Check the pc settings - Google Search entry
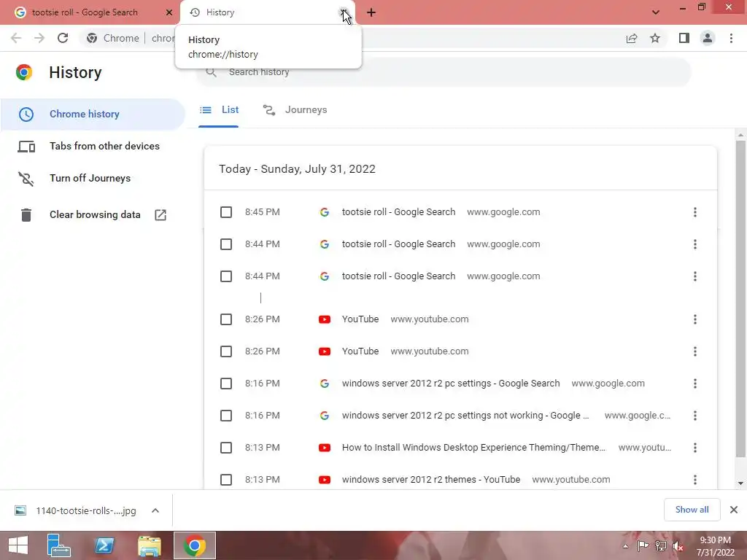Screen dimensions: 747x560 [226, 384]
